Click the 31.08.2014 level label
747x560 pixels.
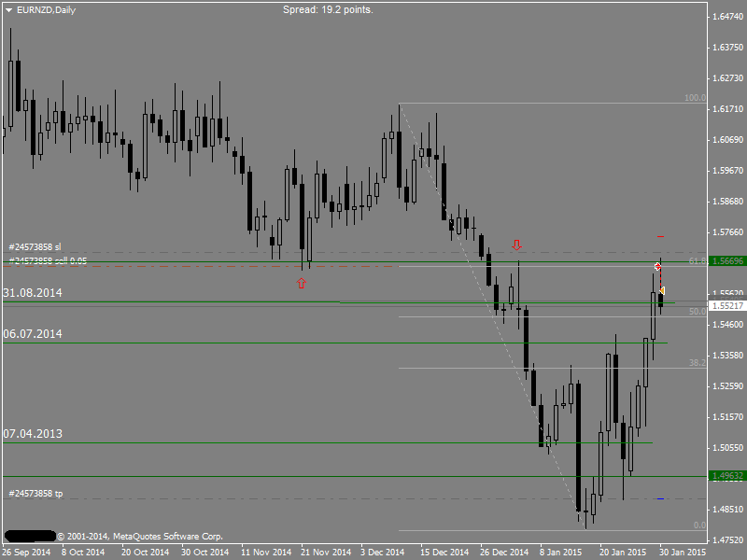[x=33, y=293]
